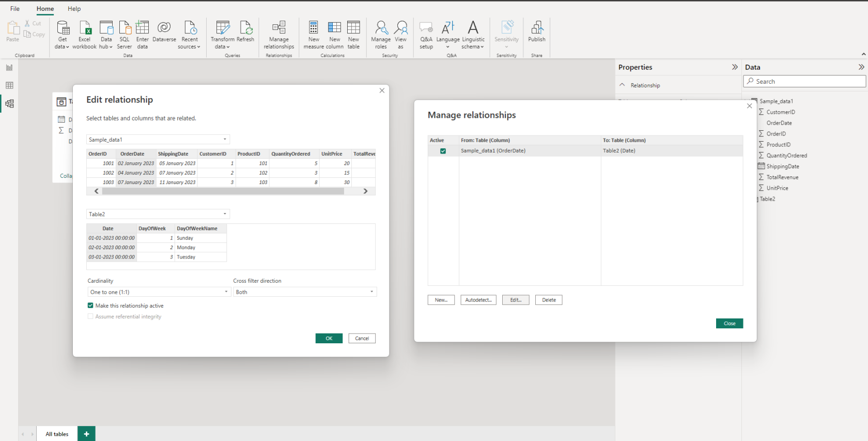
Task: Open Q&A setup
Action: 426,35
